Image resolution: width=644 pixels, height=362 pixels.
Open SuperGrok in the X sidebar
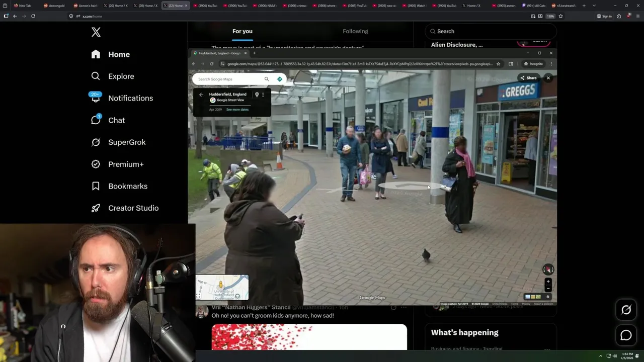pos(119,142)
